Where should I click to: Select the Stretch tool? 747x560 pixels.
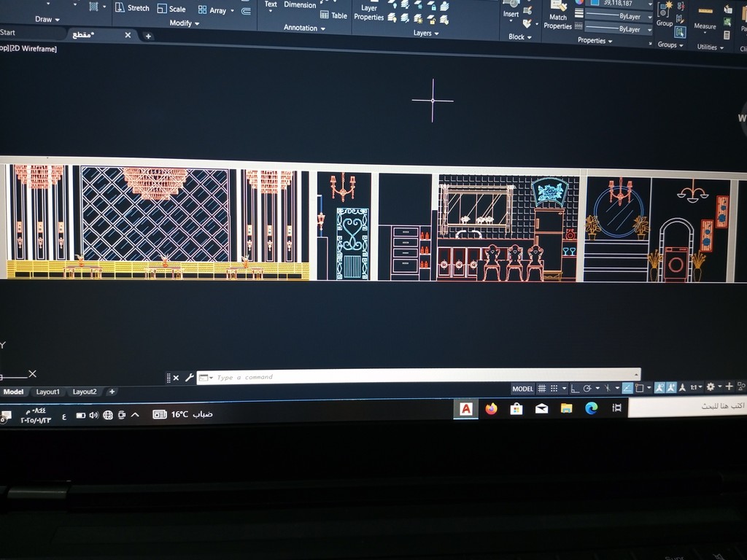click(x=133, y=7)
